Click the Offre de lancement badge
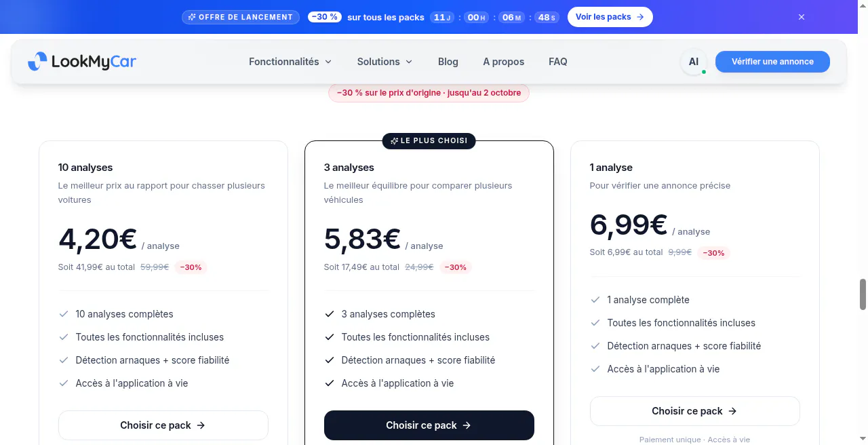 [x=241, y=17]
